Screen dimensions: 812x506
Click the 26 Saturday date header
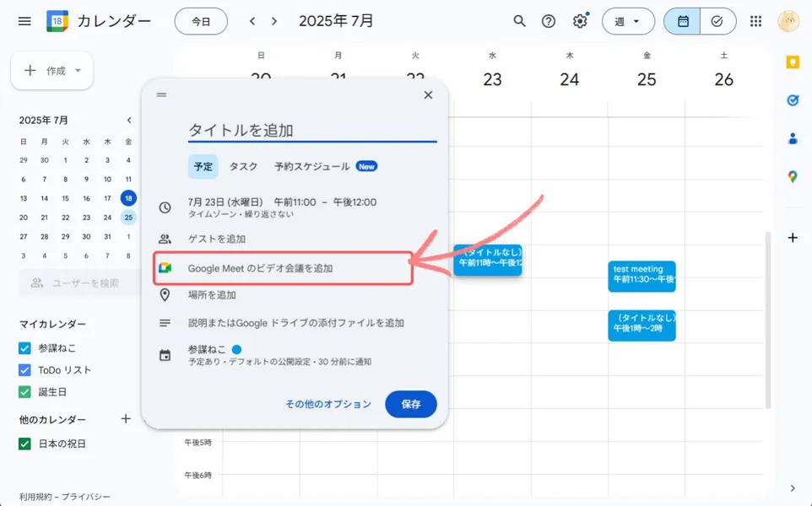point(723,79)
